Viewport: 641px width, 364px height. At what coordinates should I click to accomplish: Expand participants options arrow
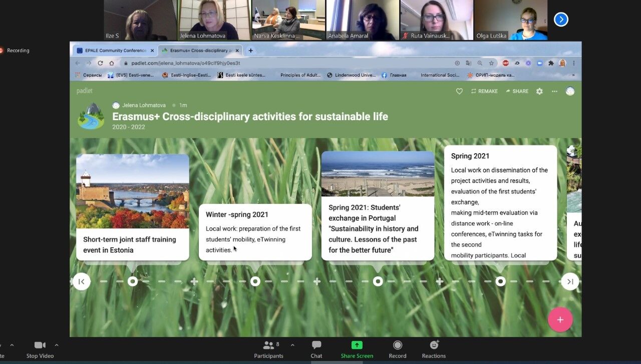pos(292,345)
